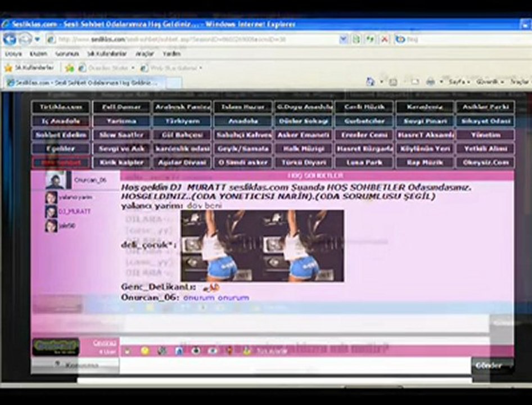Image resolution: width=532 pixels, height=405 pixels.
Task: Join the Yarışma room
Action: 121,121
